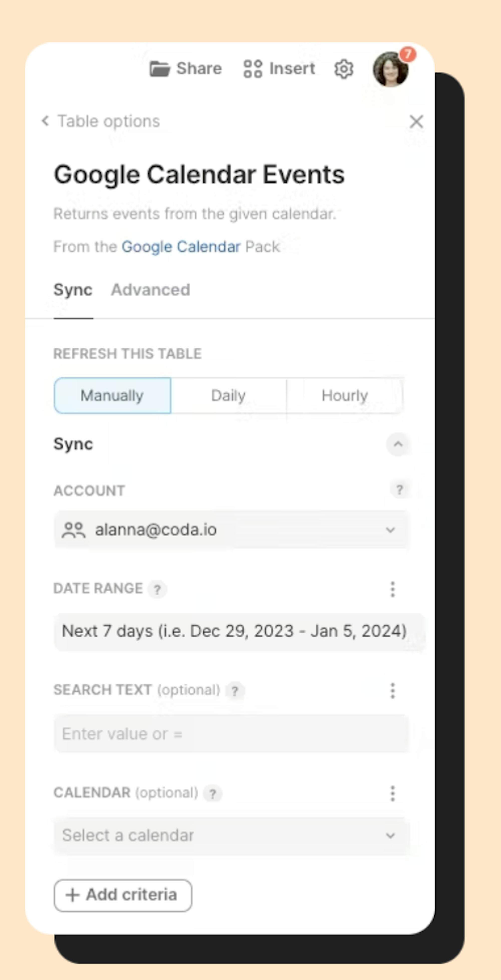Open the Select a calendar dropdown
The image size is (501, 980).
pos(231,836)
